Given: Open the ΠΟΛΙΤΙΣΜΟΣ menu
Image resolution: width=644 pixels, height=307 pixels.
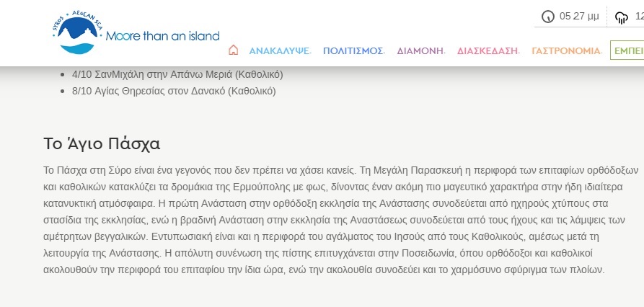Looking at the screenshot, I should coord(353,51).
